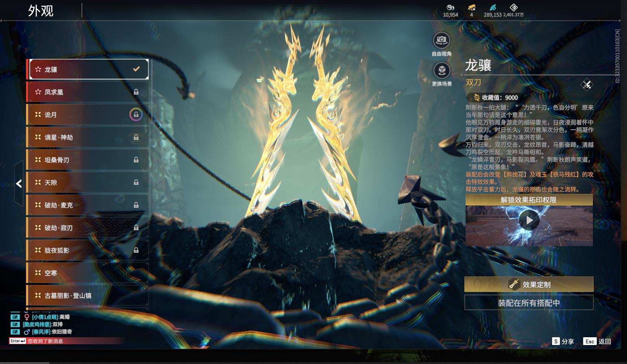Click the 双刀 weapon type label

coord(473,83)
